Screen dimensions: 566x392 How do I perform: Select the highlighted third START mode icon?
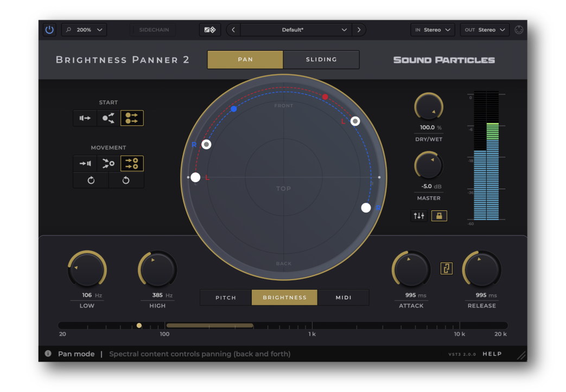coord(132,118)
